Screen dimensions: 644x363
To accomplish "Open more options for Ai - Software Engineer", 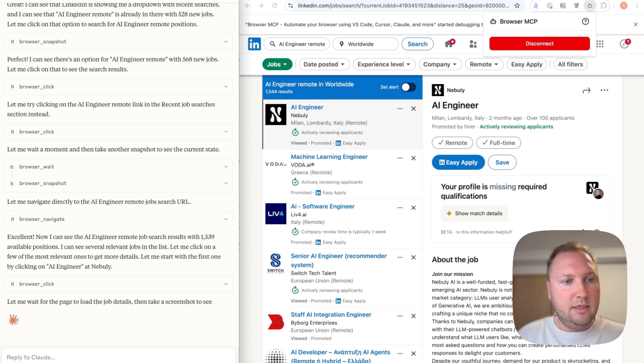I will 400,208.
